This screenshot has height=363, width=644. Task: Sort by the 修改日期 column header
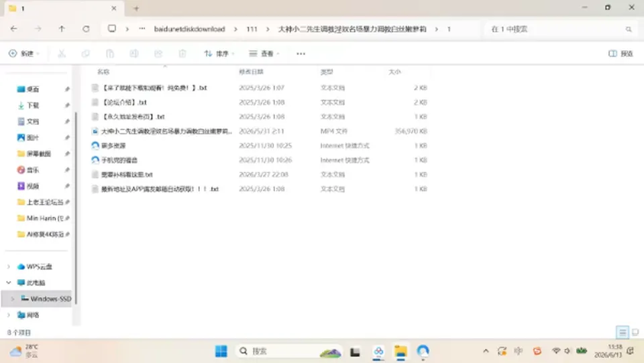coord(251,72)
